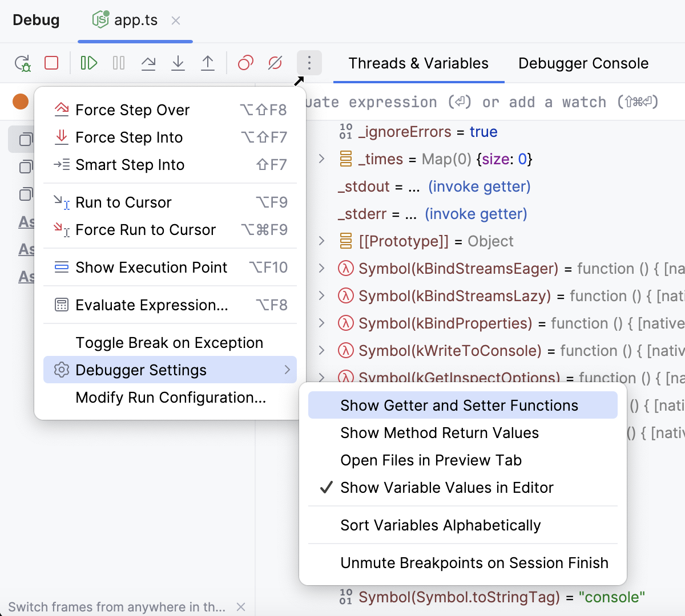
Task: Expand the [[Prototype]] node
Action: point(322,241)
